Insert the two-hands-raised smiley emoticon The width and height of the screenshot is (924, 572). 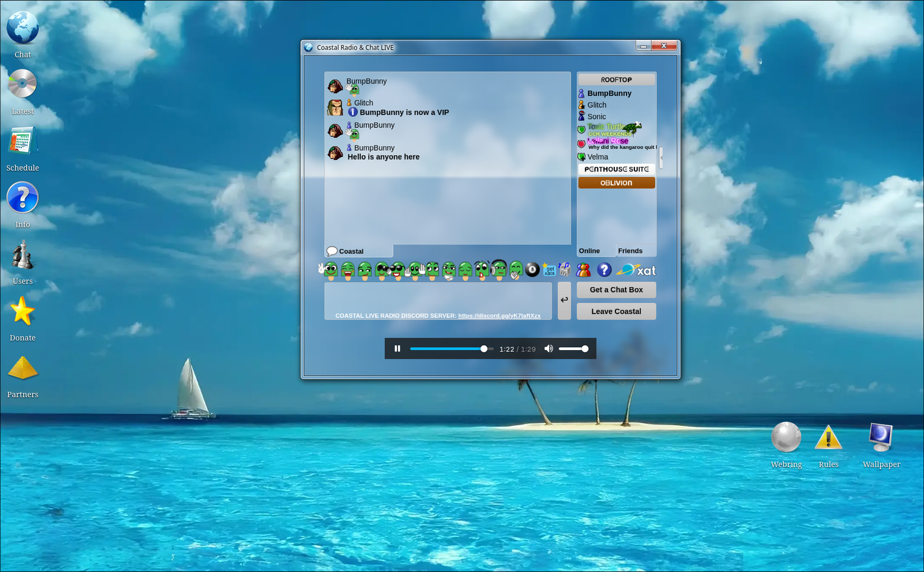tap(415, 271)
